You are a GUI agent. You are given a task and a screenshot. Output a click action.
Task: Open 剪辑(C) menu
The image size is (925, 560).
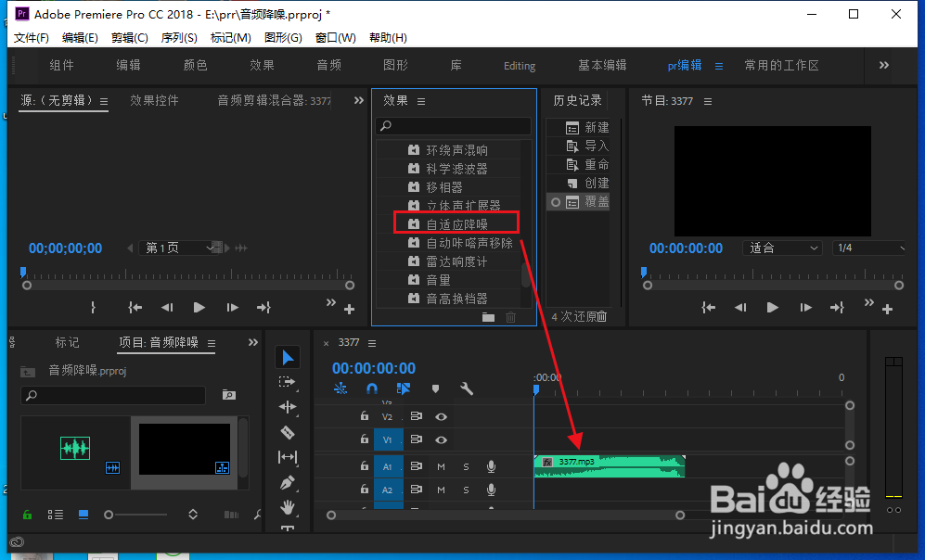tap(129, 38)
